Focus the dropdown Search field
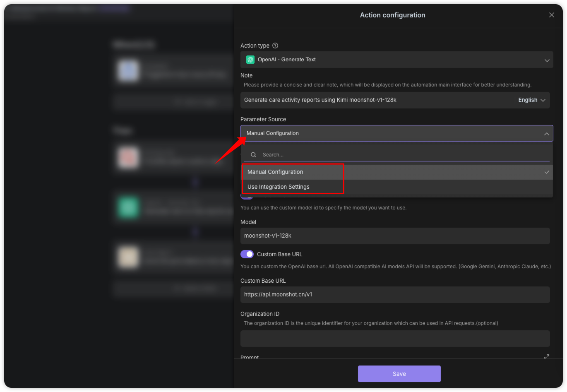Viewport: 567px width, 392px height. click(396, 155)
